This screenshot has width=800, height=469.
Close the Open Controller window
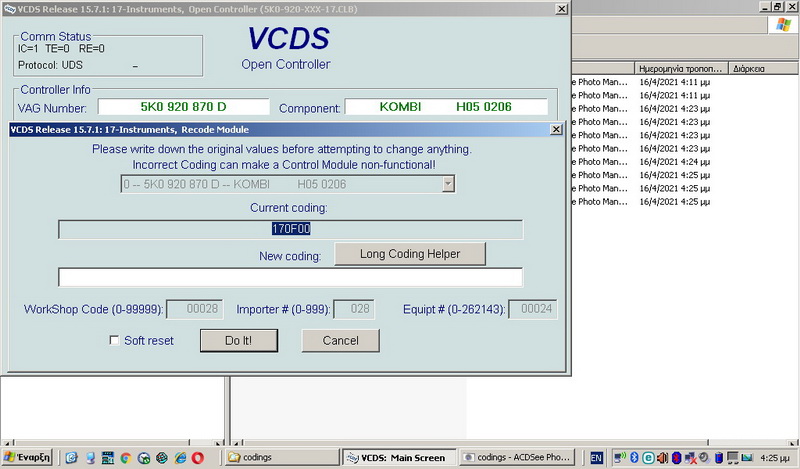point(561,9)
